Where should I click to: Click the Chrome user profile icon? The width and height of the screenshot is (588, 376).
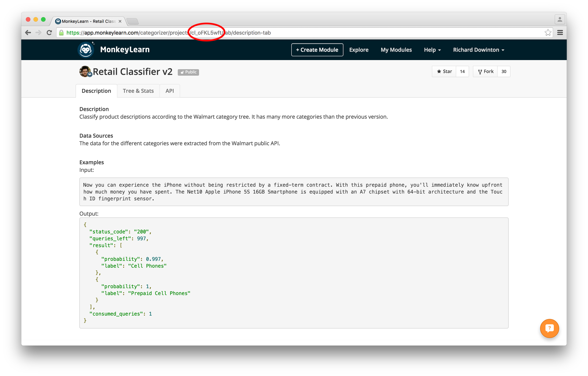click(x=560, y=19)
